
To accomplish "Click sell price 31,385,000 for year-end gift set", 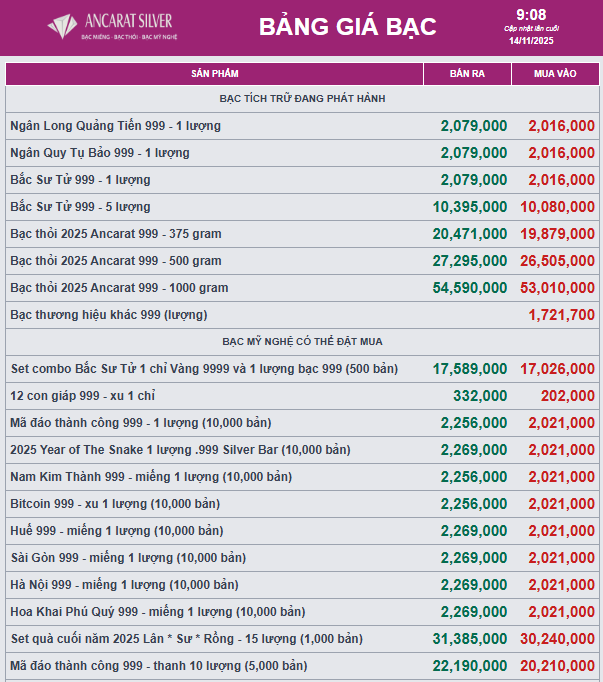I will point(469,638).
